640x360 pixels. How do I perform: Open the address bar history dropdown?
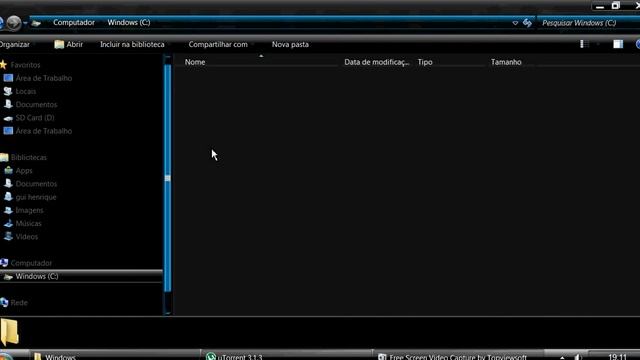pos(515,23)
